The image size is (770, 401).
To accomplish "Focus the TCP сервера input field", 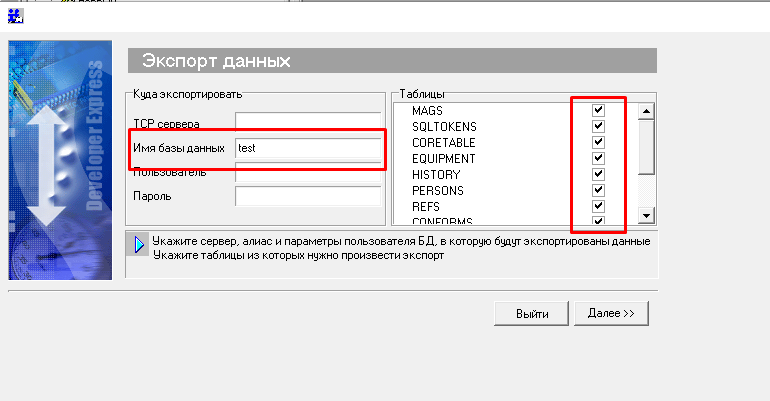I will (x=307, y=122).
